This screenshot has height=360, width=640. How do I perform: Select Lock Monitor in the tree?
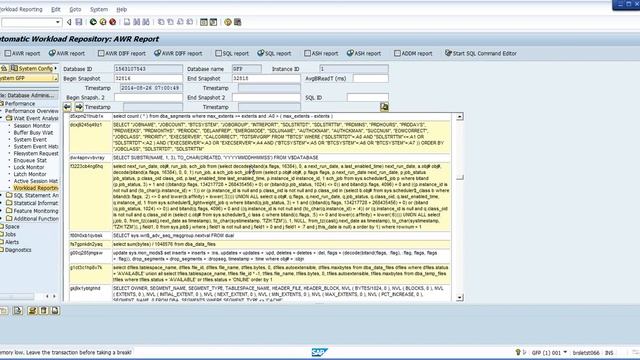pos(29,167)
